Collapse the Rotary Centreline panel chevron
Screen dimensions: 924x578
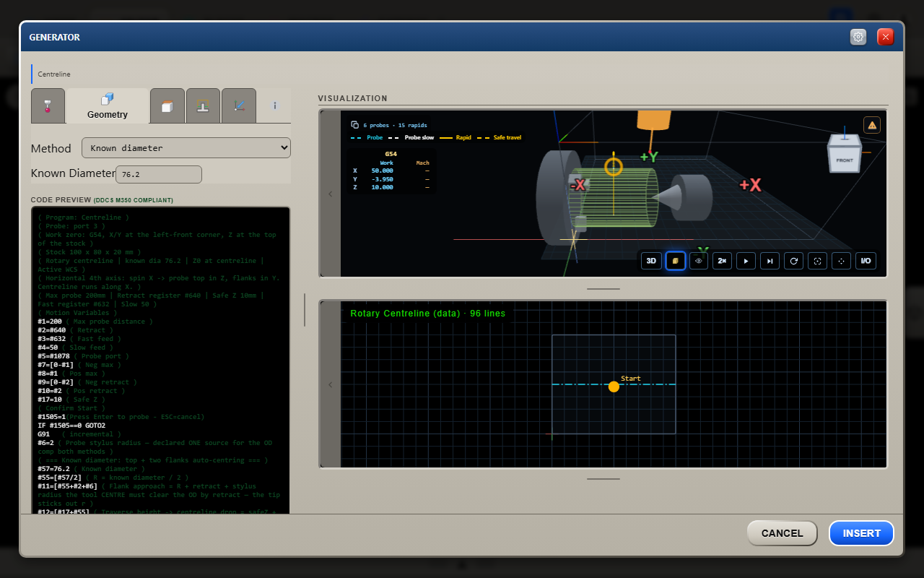331,384
